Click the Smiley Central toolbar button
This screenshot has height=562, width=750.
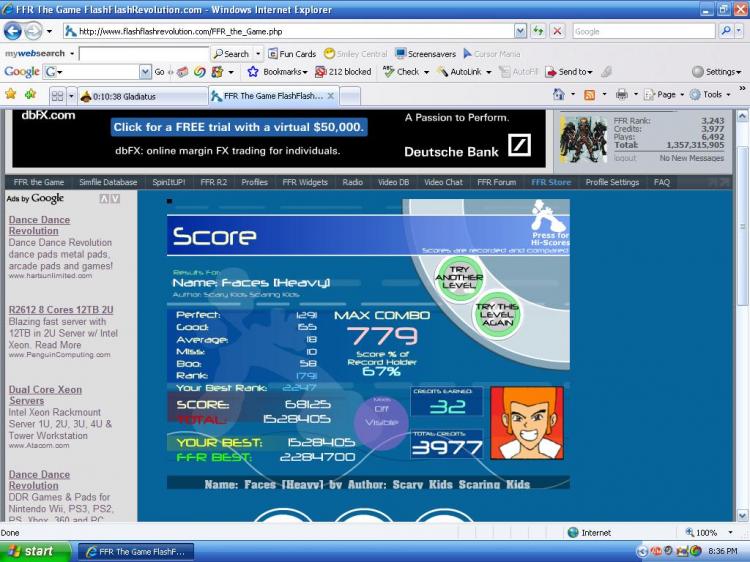point(355,54)
